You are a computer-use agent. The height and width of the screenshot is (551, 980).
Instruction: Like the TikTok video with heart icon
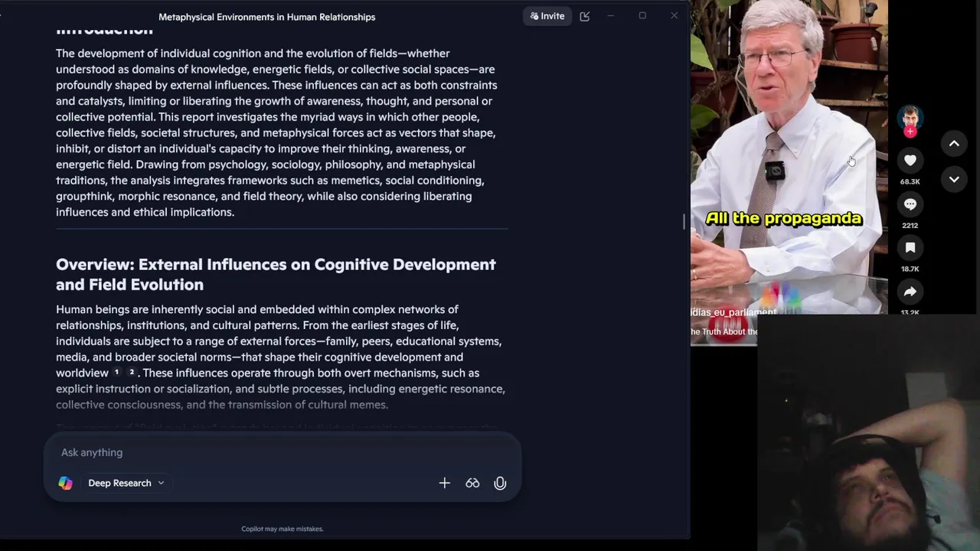tap(910, 160)
